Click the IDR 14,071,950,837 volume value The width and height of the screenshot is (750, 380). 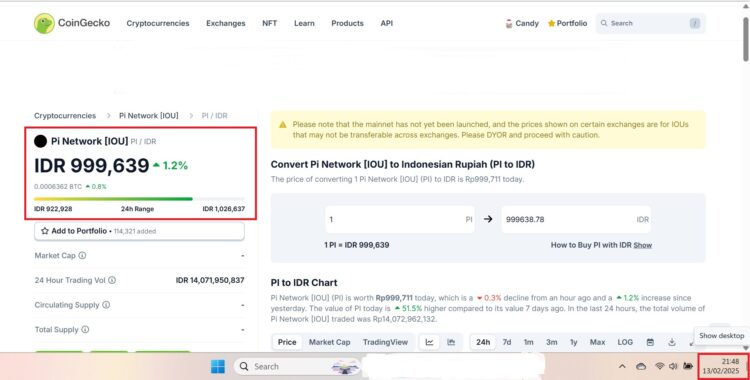[x=210, y=280]
